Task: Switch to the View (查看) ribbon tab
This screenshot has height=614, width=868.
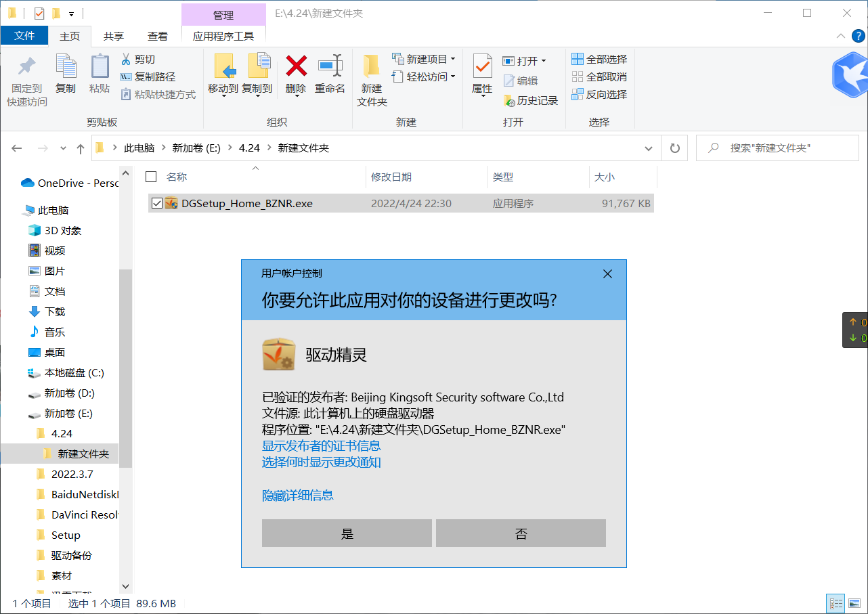Action: pyautogui.click(x=158, y=37)
